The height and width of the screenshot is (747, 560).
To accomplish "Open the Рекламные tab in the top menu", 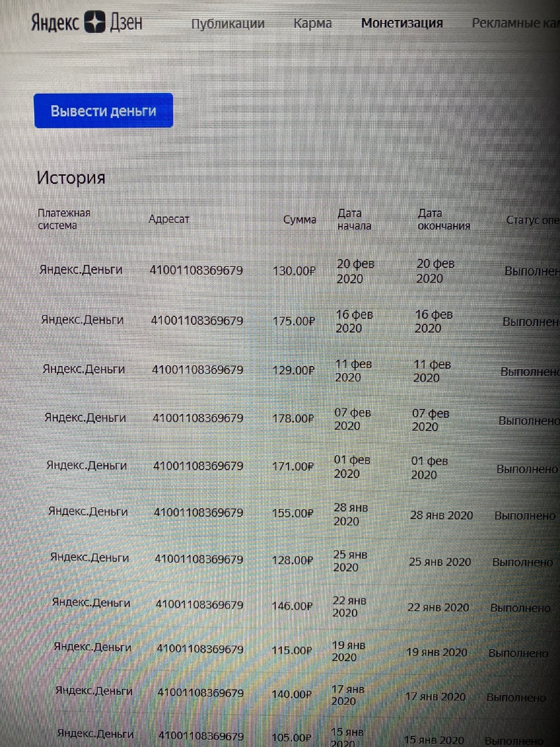I will coord(516,23).
